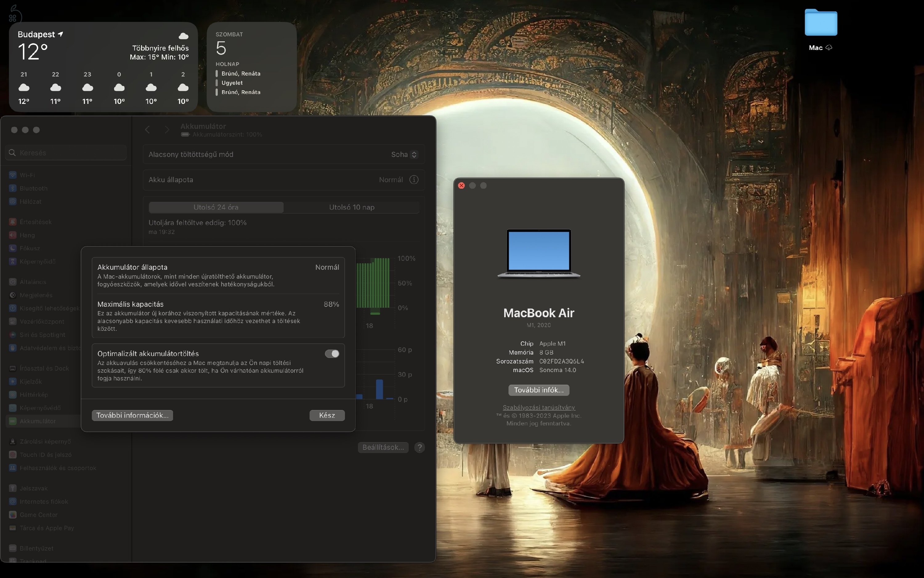Viewport: 924px width, 578px height.
Task: Click the Billentyűzet sidebar icon
Action: [13, 548]
